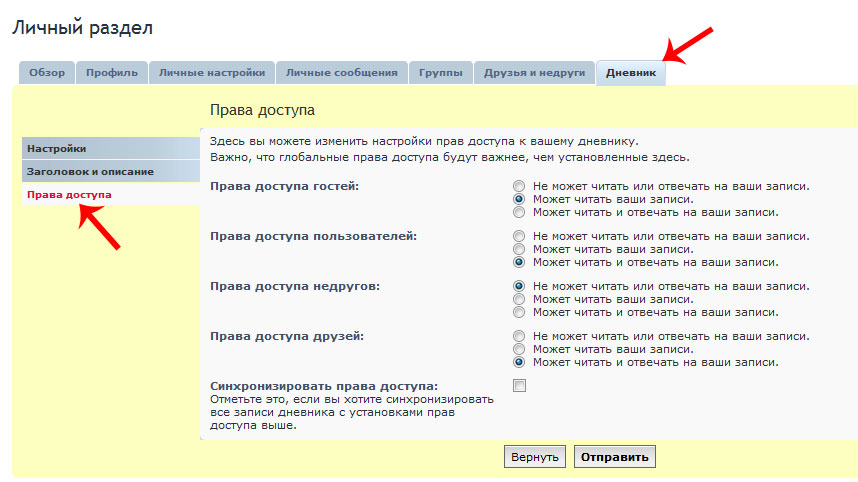The image size is (858, 482).
Task: Allow недруги to read and reply to entries
Action: coord(519,312)
